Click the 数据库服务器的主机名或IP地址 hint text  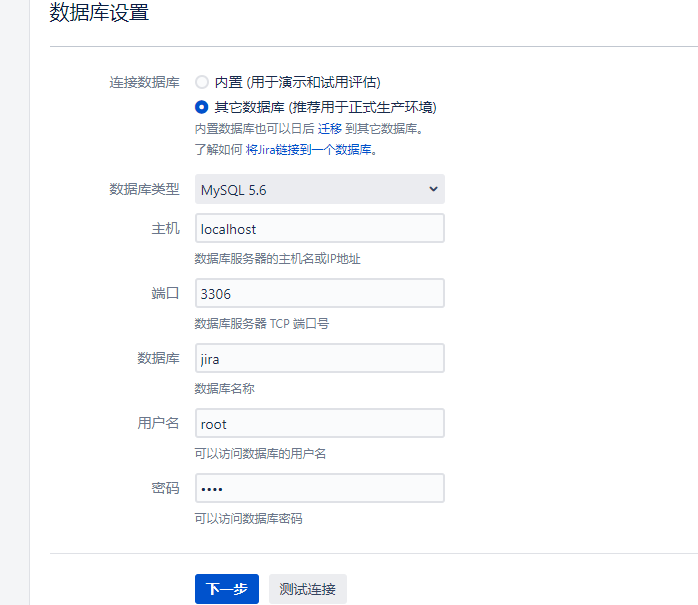click(277, 259)
